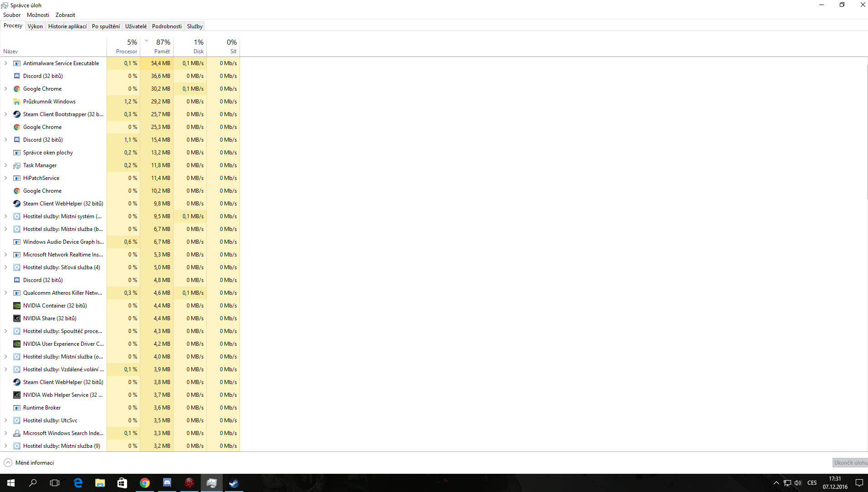Image resolution: width=868 pixels, height=492 pixels.
Task: Open the Možnosti menu
Action: click(x=38, y=15)
